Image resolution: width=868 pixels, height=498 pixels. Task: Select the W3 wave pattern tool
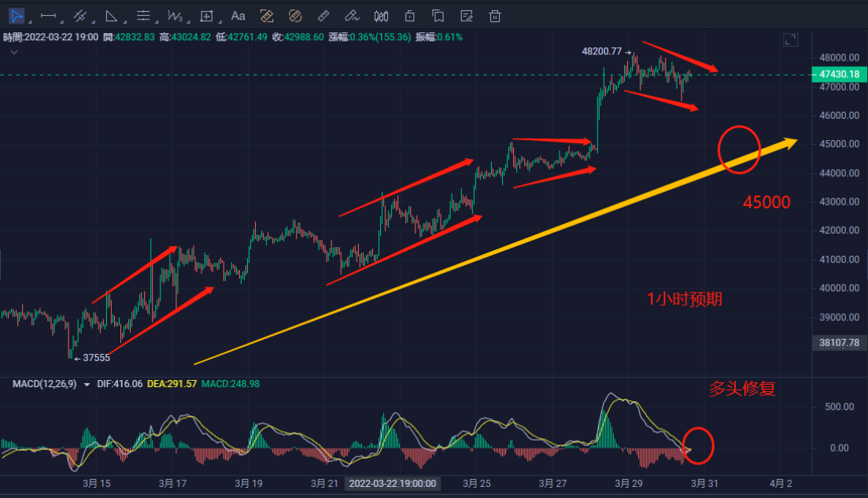click(175, 16)
